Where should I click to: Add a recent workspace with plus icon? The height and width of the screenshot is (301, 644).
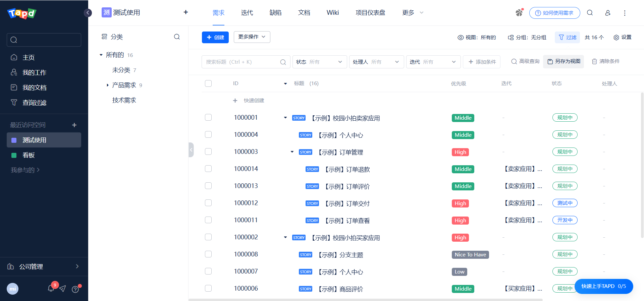point(74,125)
